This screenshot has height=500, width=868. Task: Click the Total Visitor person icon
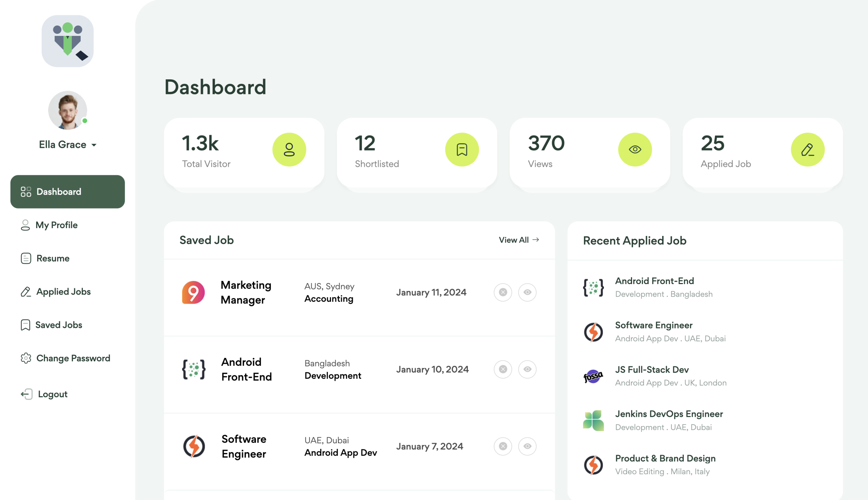click(289, 150)
